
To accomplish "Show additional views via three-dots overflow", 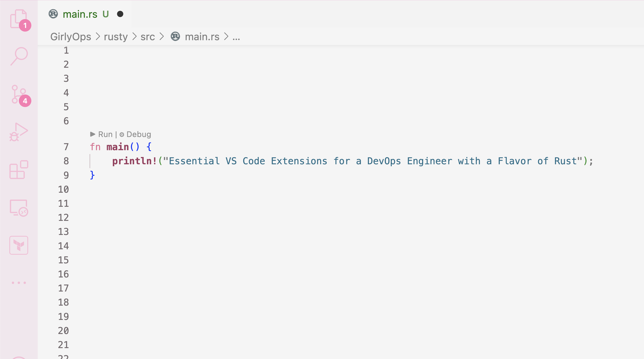I will tap(19, 283).
